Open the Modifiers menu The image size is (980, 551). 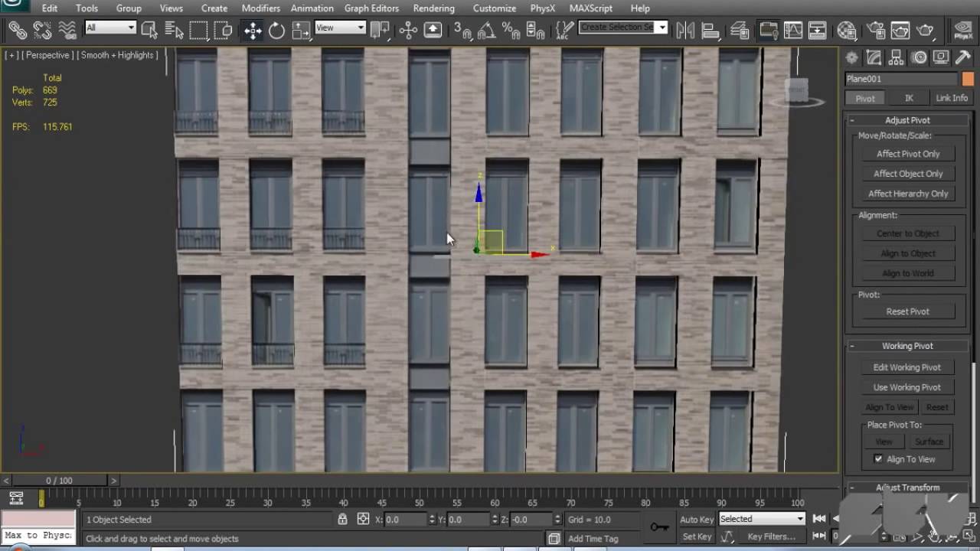[261, 8]
